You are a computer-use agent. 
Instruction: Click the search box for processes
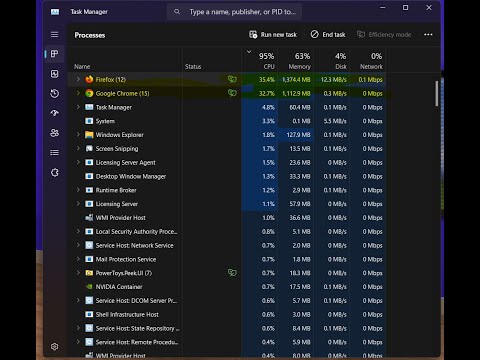(x=234, y=12)
